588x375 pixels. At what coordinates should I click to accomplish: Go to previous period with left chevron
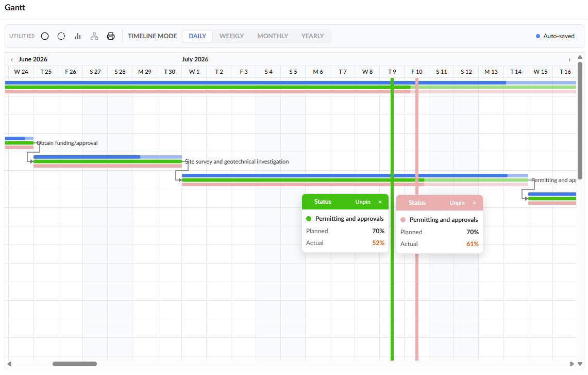(12, 59)
